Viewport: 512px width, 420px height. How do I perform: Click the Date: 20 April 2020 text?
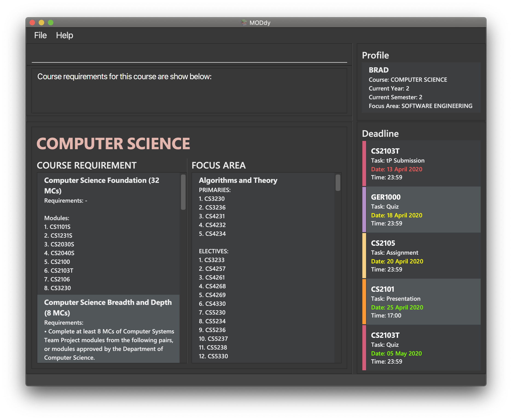(x=397, y=261)
